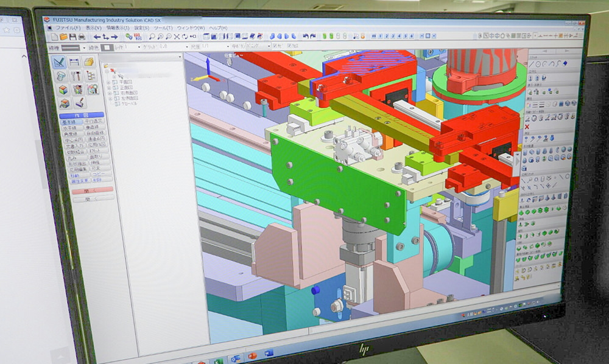Open the ツール(T) menu
609x364 pixels.
click(x=163, y=28)
